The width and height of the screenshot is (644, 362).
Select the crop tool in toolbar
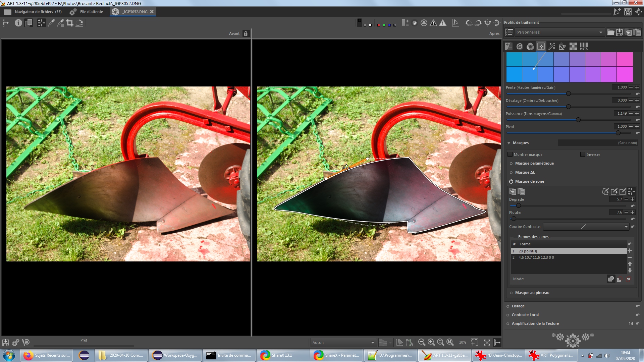click(x=70, y=23)
